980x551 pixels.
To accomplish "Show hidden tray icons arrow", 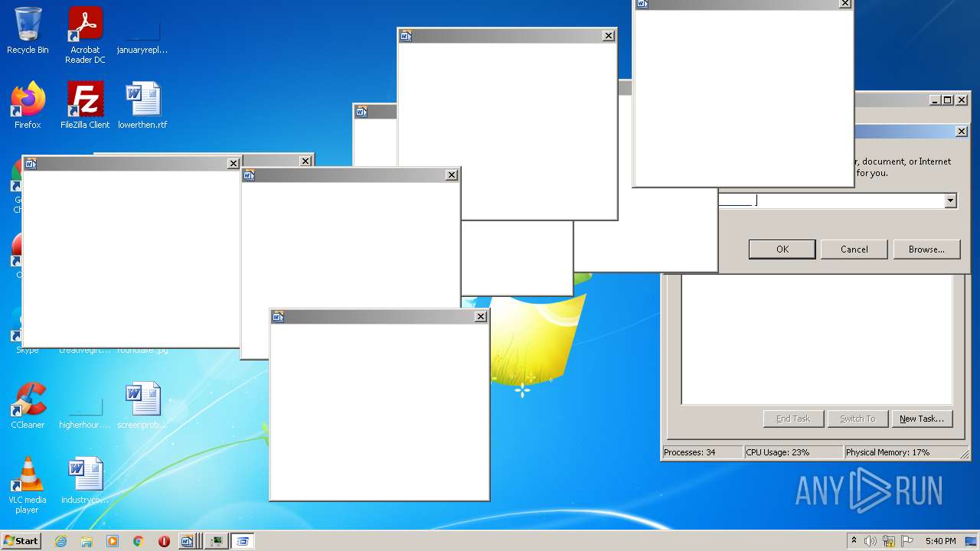I will [x=854, y=541].
